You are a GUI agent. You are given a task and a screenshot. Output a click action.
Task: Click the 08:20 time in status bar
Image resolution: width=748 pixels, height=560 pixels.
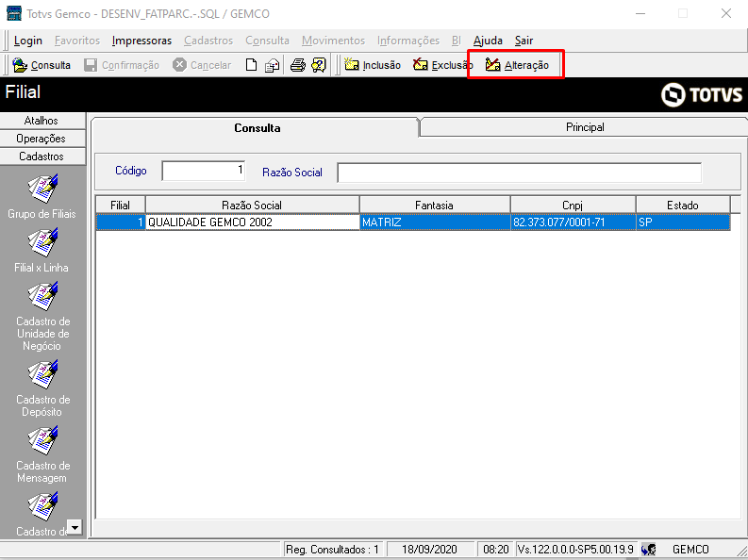tap(495, 550)
